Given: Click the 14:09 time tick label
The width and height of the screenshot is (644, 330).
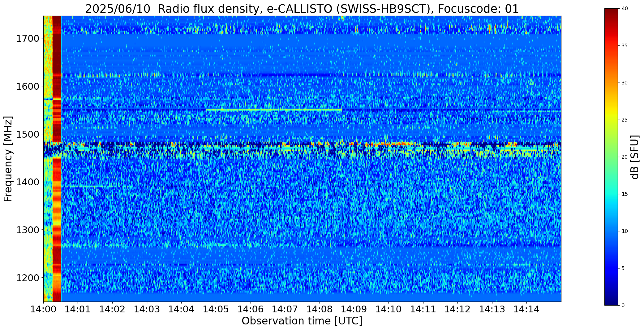Looking at the screenshot, I should pos(354,309).
